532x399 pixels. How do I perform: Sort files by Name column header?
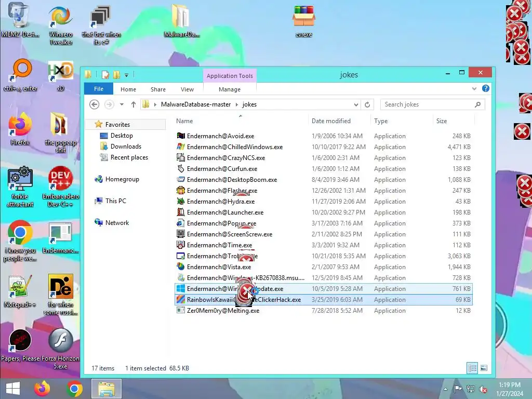[x=184, y=121]
